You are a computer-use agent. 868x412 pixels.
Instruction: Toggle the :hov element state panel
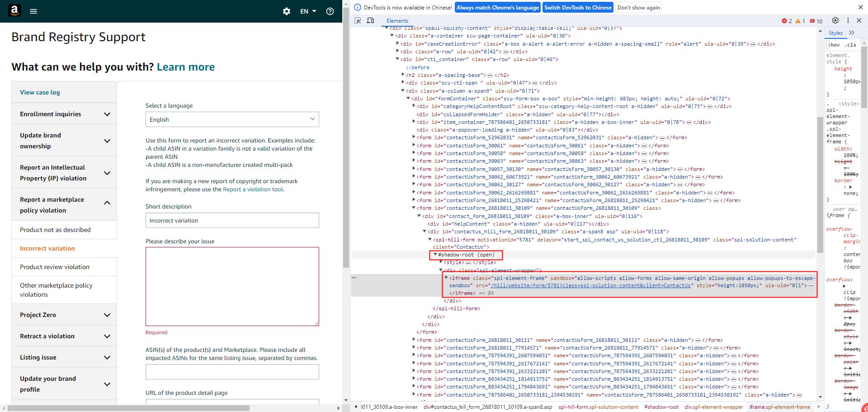[x=835, y=45]
